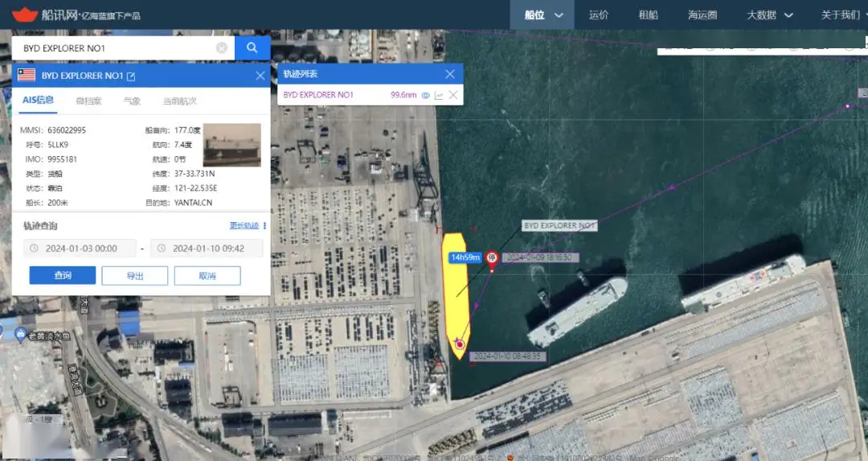The image size is (868, 461).
Task: Close the 轨迹列表 track list panel
Action: point(449,74)
